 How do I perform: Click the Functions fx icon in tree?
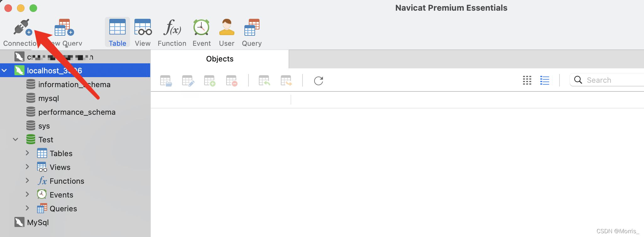tap(42, 181)
